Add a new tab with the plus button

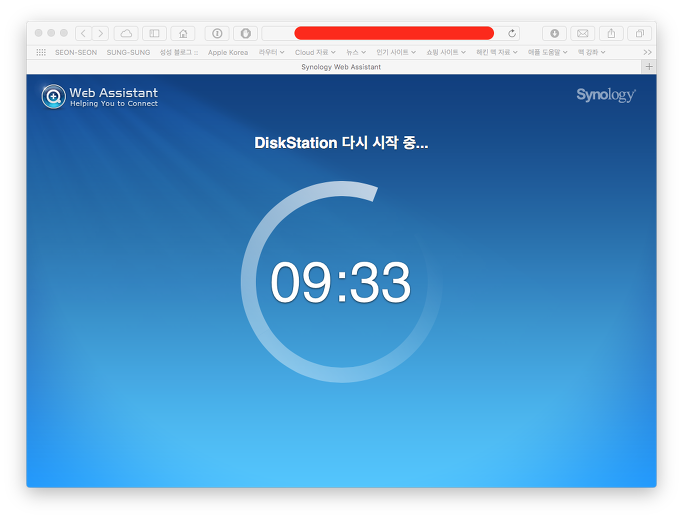coord(649,67)
